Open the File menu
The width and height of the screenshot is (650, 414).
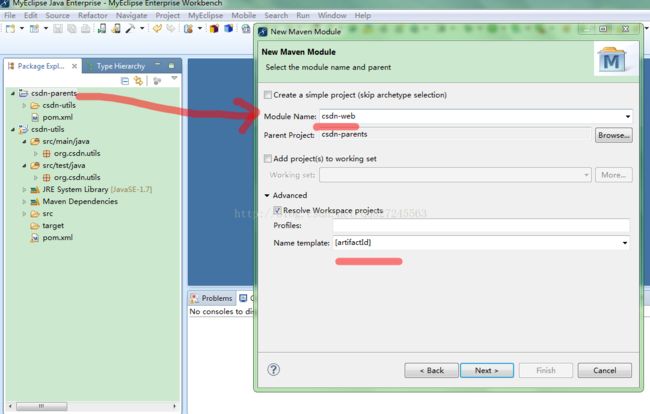pyautogui.click(x=10, y=15)
